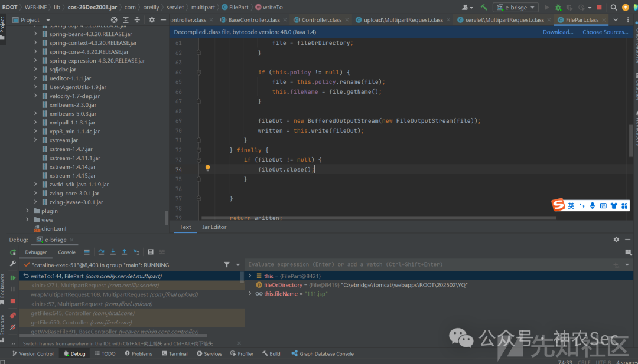Click the Run with Coverage icon
This screenshot has height=364, width=638.
569,7
